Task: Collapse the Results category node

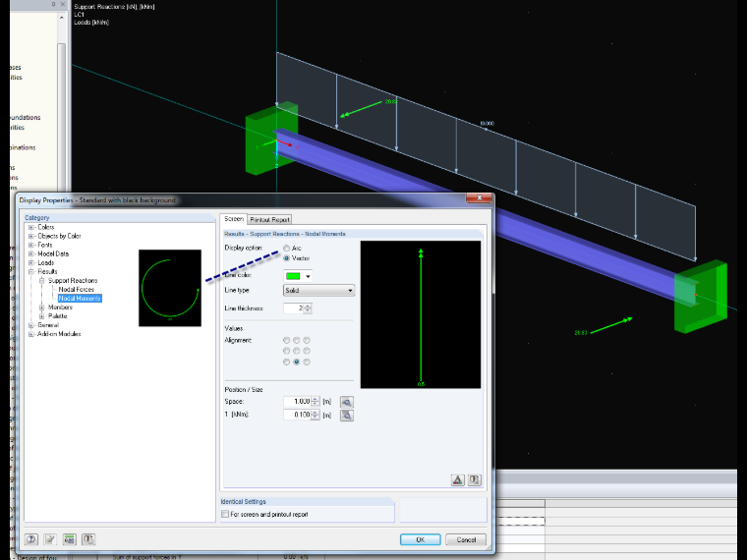Action: click(31, 271)
